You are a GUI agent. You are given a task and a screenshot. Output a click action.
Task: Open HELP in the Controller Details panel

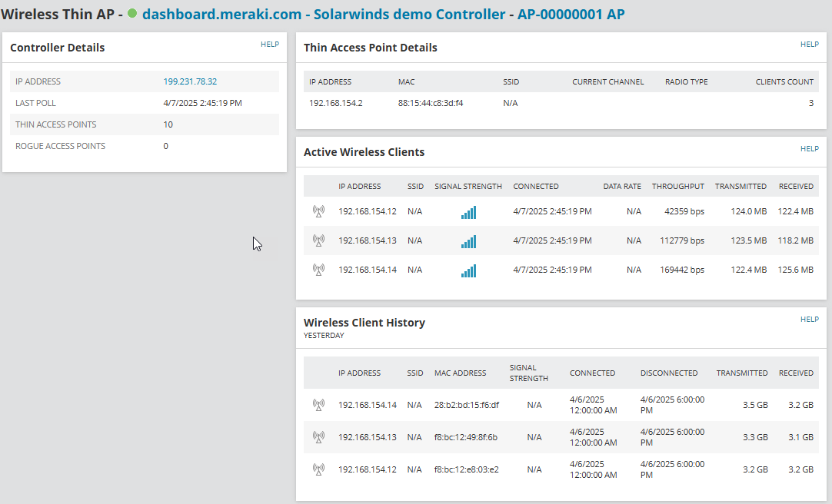pyautogui.click(x=269, y=45)
